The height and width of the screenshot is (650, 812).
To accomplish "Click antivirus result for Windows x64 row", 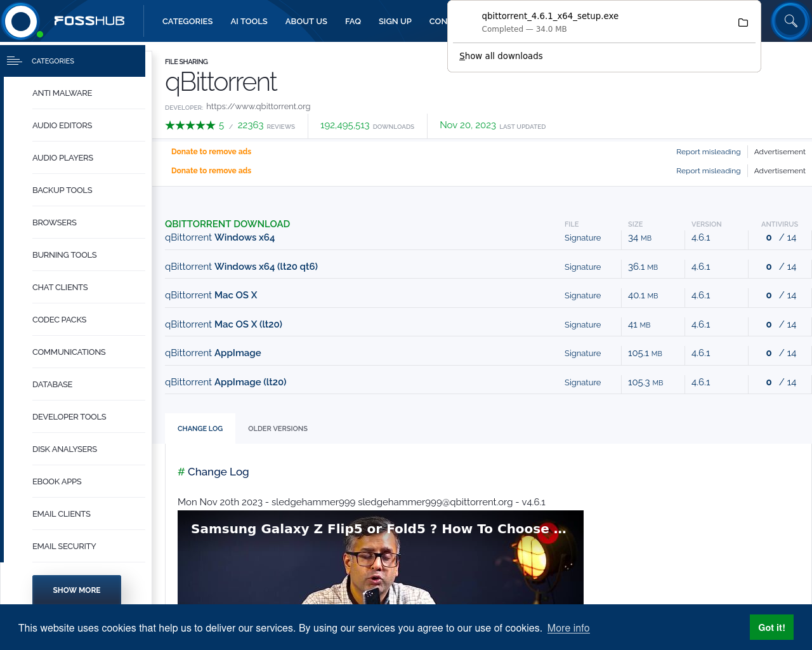I will click(781, 237).
